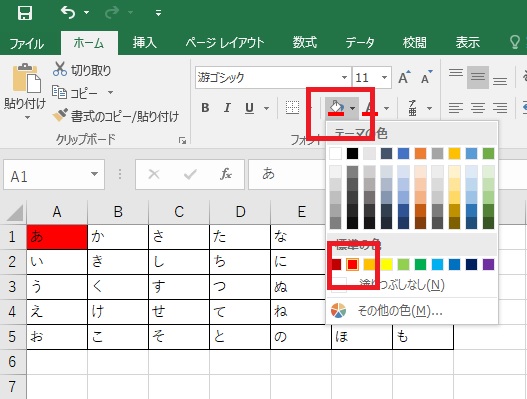Click the lightbulb Tell Me icon

point(515,42)
